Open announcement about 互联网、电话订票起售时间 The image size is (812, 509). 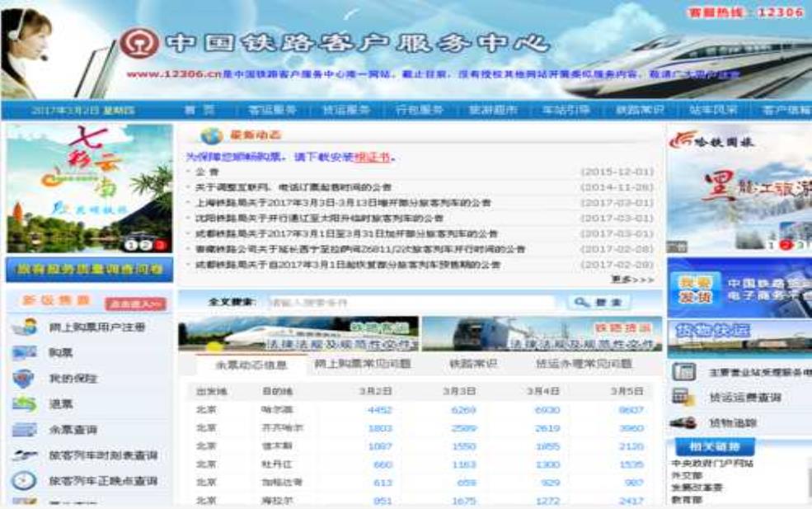[x=293, y=187]
